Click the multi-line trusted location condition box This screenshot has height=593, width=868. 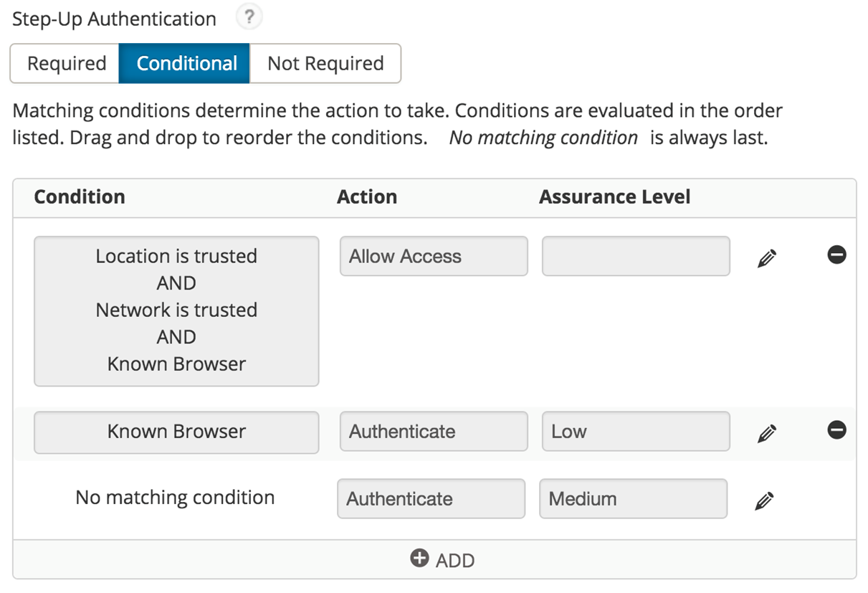tap(176, 310)
